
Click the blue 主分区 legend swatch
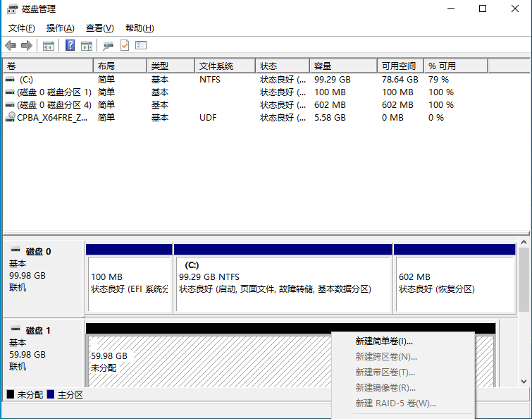tap(51, 394)
